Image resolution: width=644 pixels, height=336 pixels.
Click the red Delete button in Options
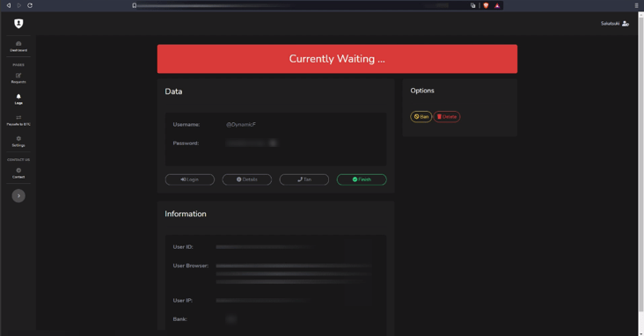pyautogui.click(x=446, y=117)
